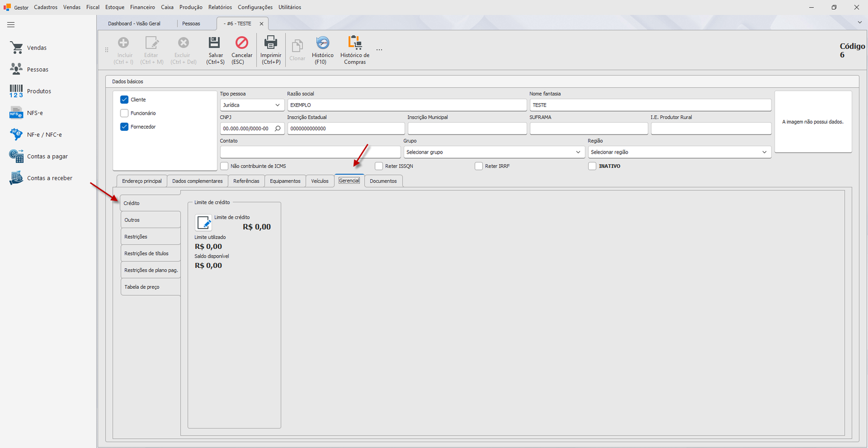Click the Editar pencil icon

click(x=152, y=42)
